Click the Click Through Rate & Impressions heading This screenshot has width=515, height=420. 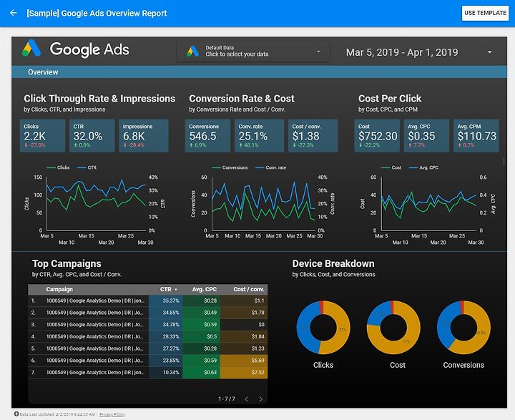pos(99,99)
